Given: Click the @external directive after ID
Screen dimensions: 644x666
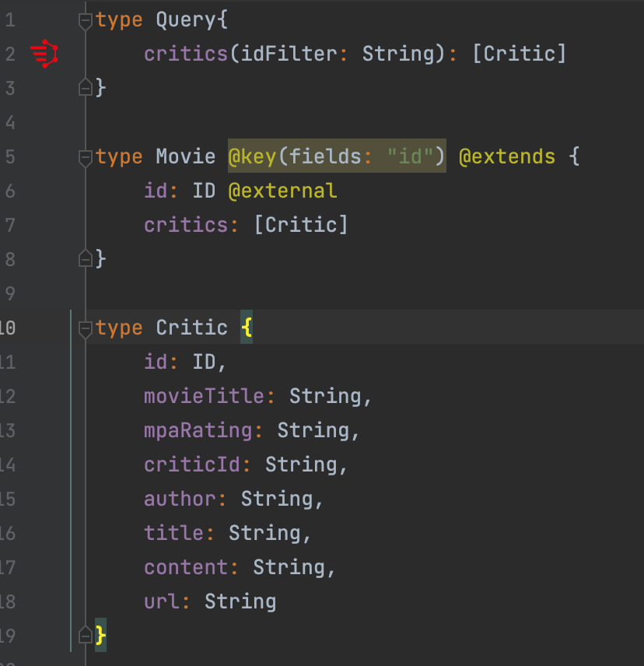Looking at the screenshot, I should (282, 191).
